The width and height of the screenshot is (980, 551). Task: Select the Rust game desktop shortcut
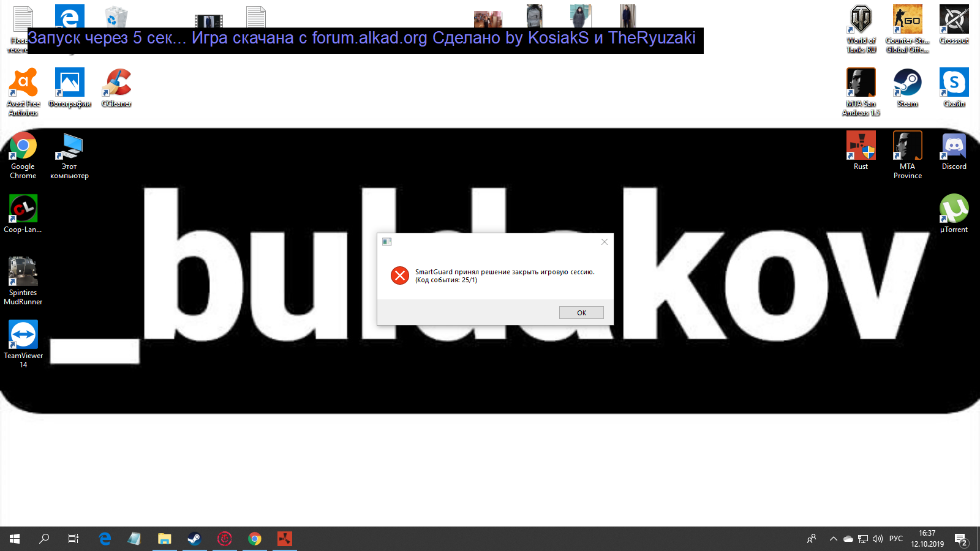click(x=861, y=147)
